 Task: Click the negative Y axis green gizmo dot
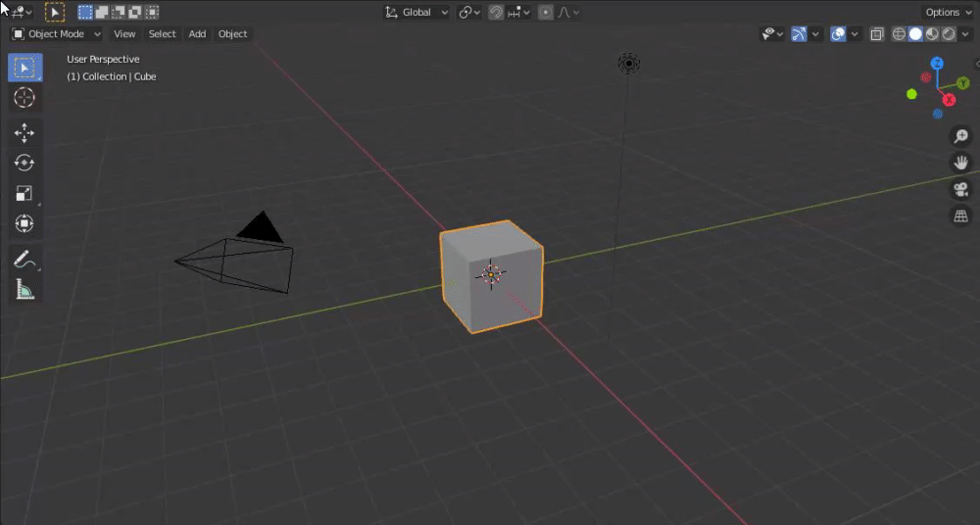[911, 94]
